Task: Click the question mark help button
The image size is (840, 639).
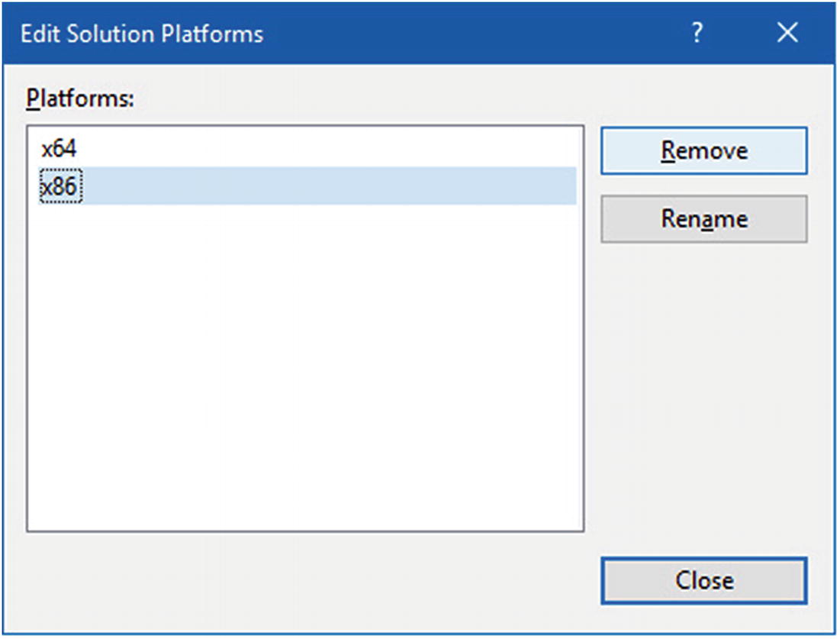Action: point(697,34)
